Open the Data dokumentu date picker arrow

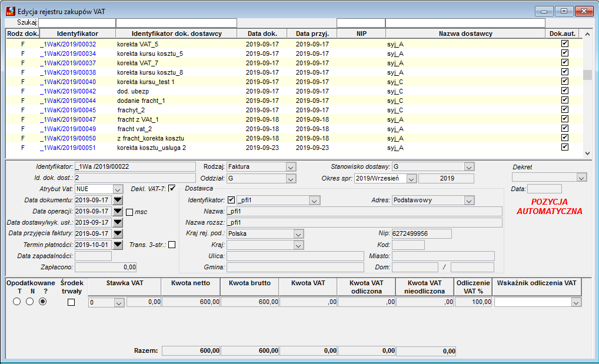(118, 200)
